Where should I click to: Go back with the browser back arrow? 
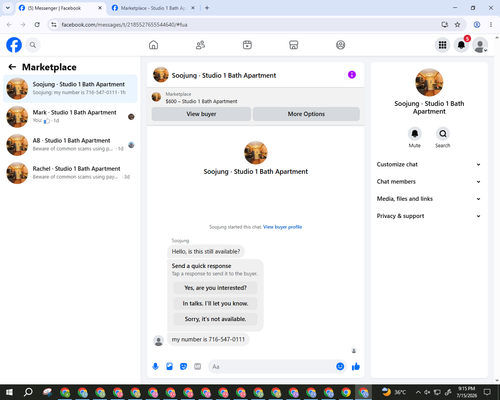click(9, 25)
